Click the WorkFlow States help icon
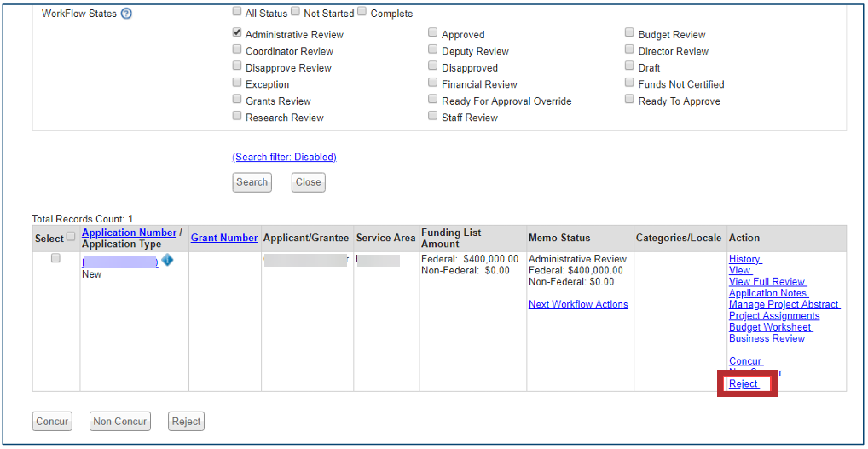 (x=126, y=14)
